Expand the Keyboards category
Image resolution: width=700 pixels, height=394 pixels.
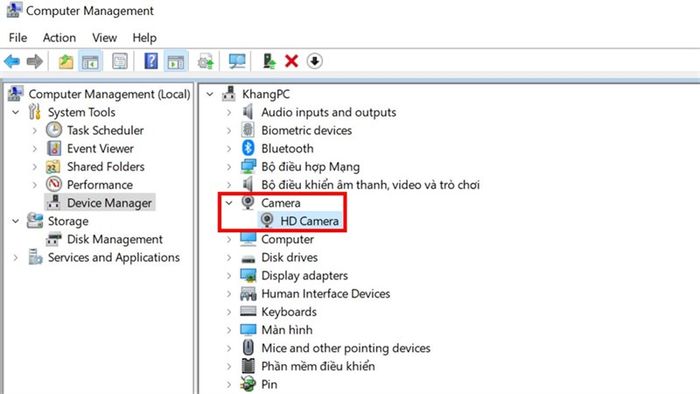pos(229,312)
